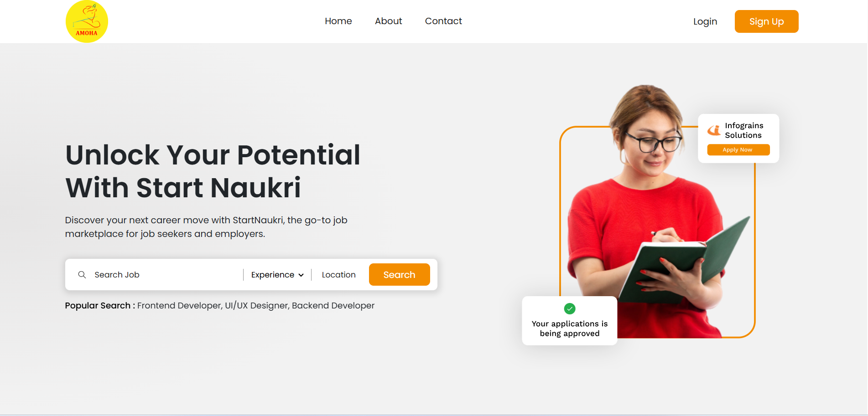Click the Infograins Solutions company logo
This screenshot has height=416, width=868.
click(x=714, y=130)
